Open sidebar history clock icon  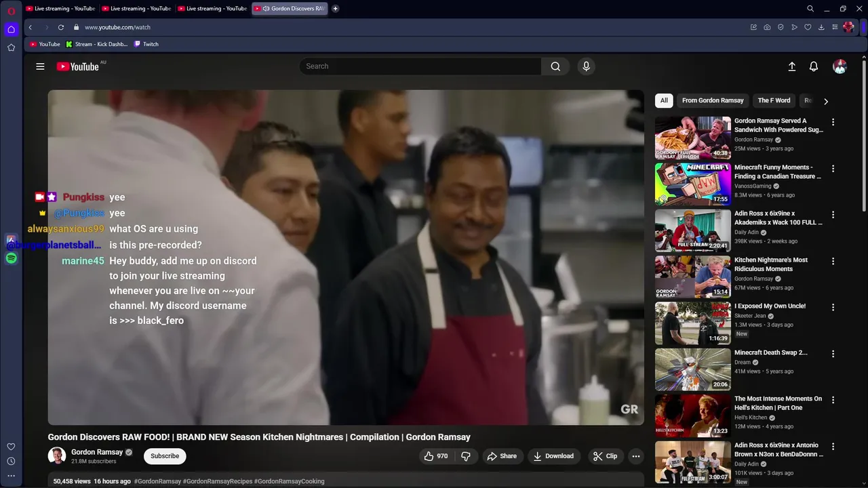pyautogui.click(x=11, y=461)
